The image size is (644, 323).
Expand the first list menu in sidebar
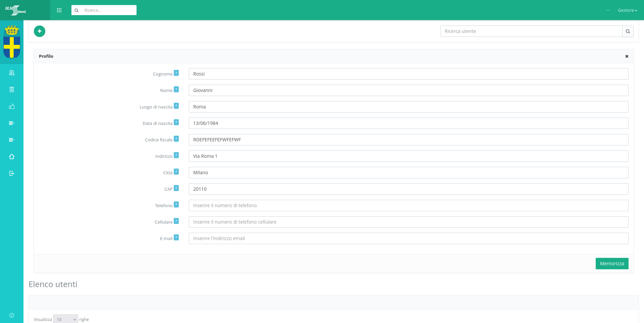click(x=12, y=123)
